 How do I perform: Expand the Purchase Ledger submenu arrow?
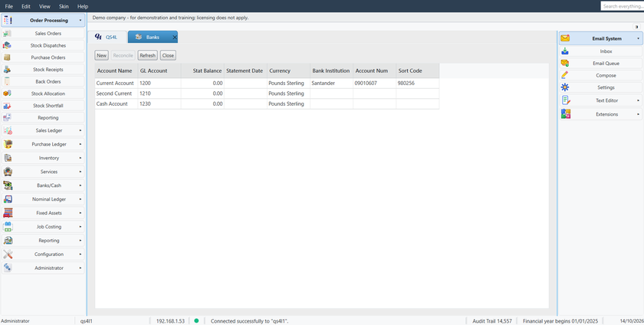(x=80, y=144)
